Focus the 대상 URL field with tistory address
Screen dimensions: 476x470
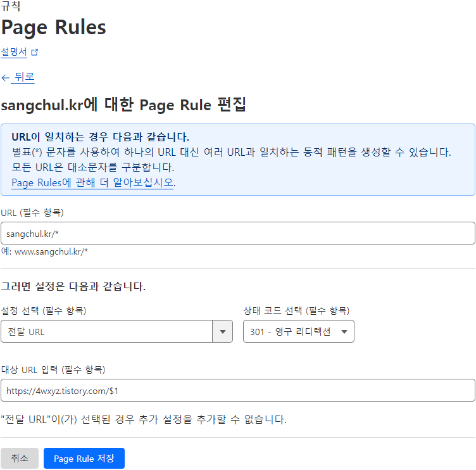(x=238, y=390)
